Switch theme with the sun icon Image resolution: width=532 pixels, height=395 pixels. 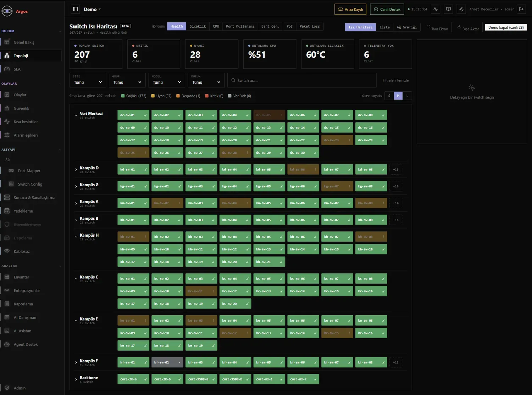click(x=461, y=9)
